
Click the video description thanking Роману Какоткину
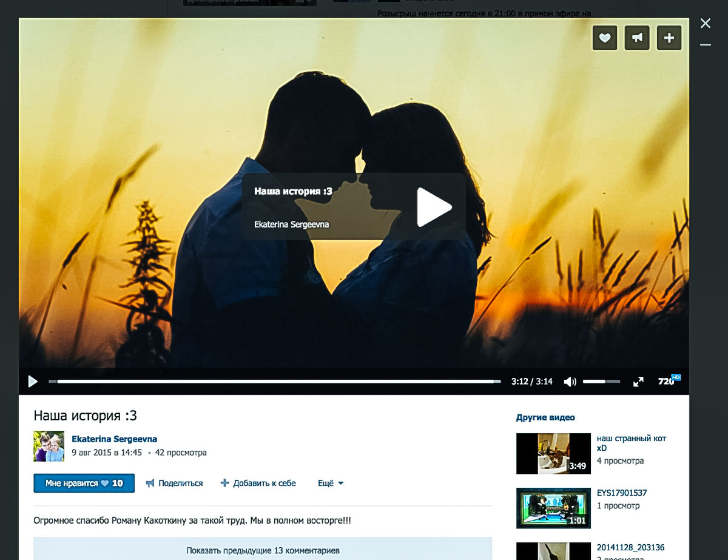192,521
